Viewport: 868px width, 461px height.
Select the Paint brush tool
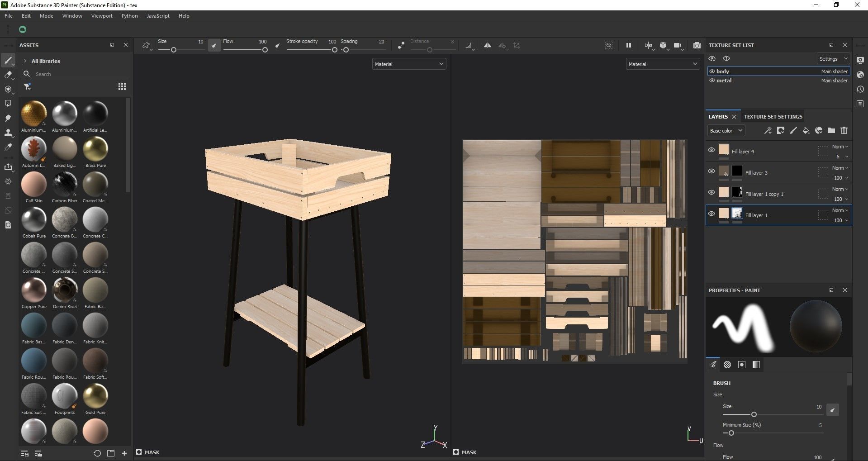tap(8, 60)
